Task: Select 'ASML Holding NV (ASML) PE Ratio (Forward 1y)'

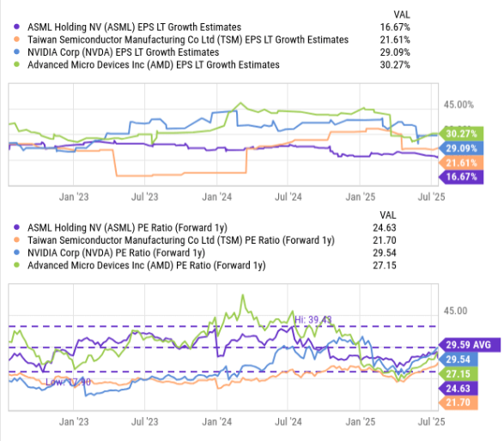Action: [127, 227]
